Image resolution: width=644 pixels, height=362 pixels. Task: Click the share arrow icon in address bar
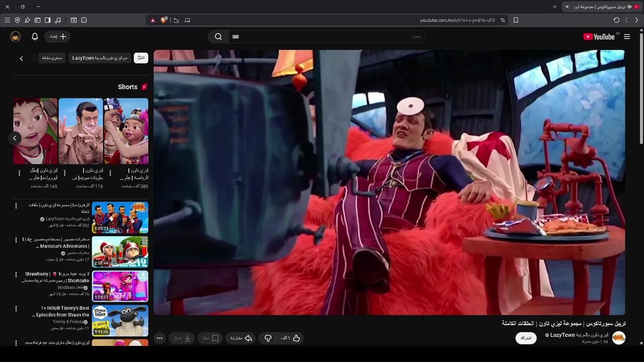click(x=176, y=20)
